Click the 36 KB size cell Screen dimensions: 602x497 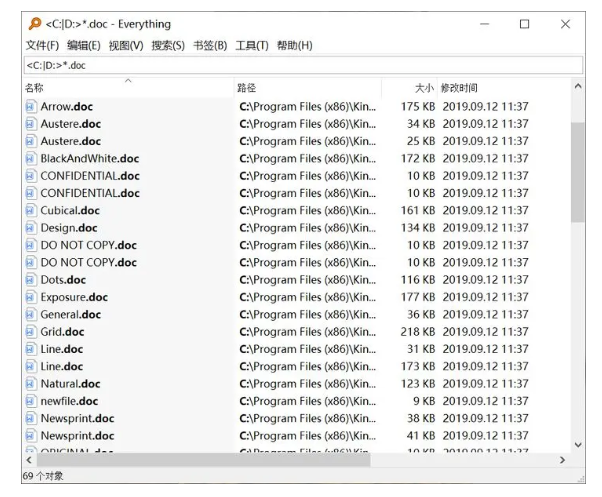pos(421,314)
